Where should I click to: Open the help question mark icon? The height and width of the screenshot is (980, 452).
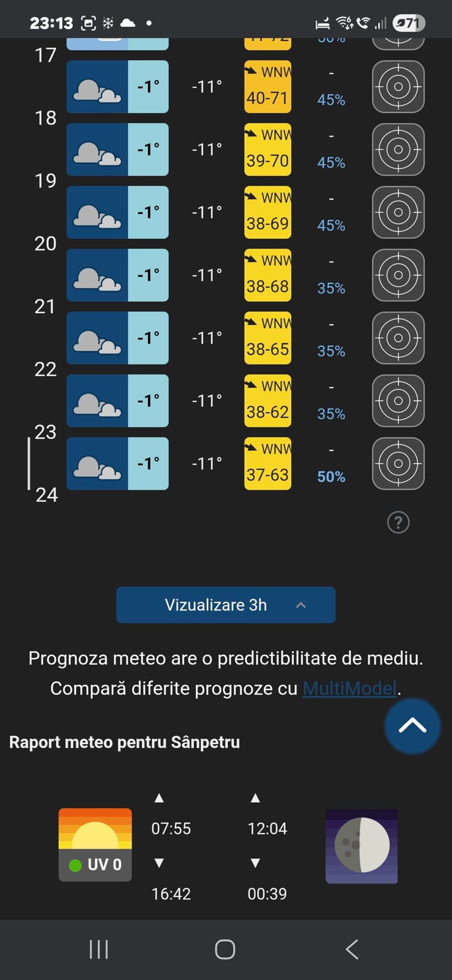pyautogui.click(x=398, y=522)
